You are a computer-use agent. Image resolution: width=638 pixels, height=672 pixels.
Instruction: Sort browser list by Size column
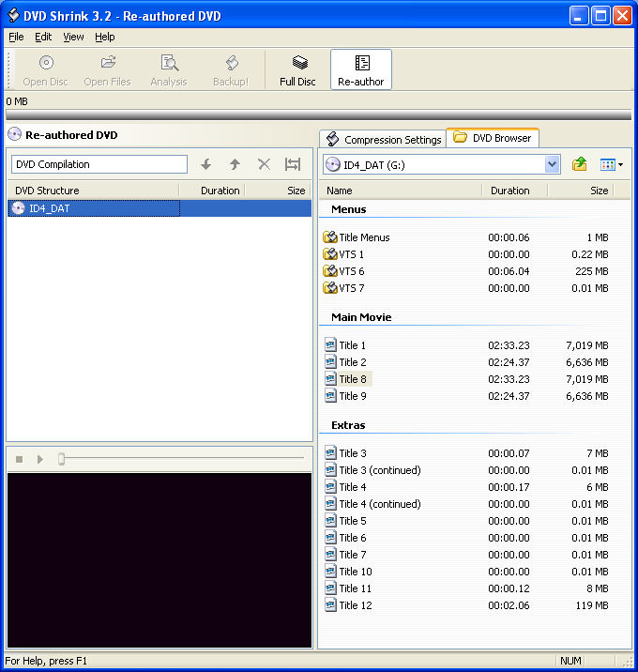tap(580, 191)
